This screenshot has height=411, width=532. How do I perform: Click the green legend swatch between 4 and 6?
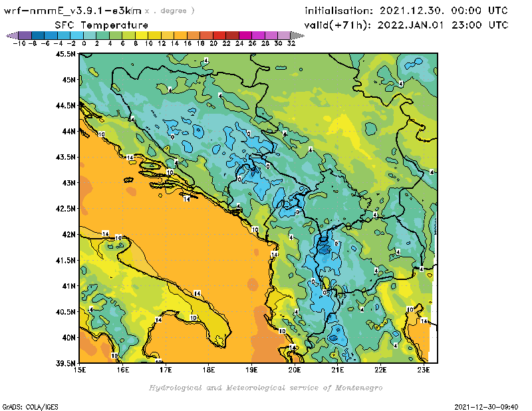coord(116,35)
